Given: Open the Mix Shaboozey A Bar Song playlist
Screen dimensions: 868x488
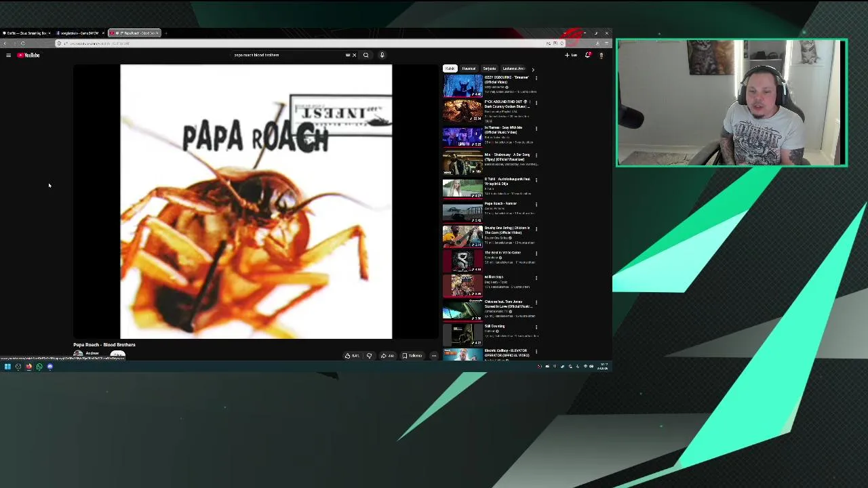Looking at the screenshot, I should 462,163.
